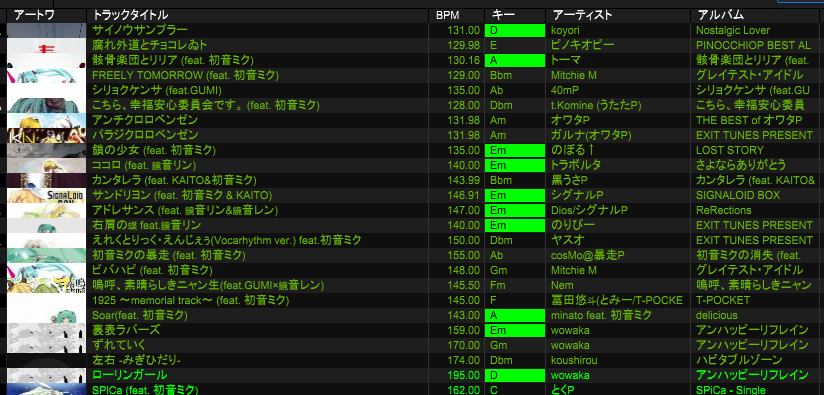Viewport: 824px width, 395px height.
Task: Select the BPM value 130.16
Action: pos(464,60)
